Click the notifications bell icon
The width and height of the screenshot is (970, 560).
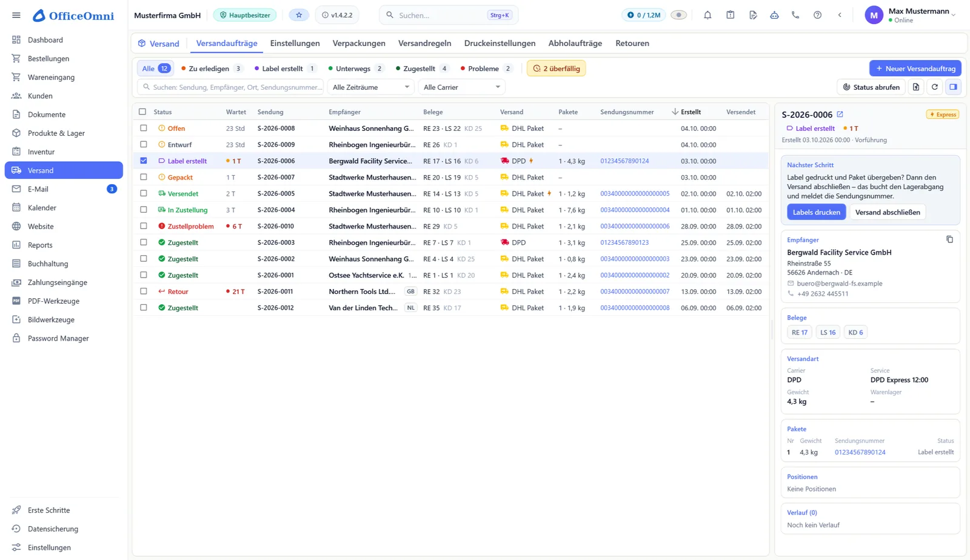click(x=707, y=15)
